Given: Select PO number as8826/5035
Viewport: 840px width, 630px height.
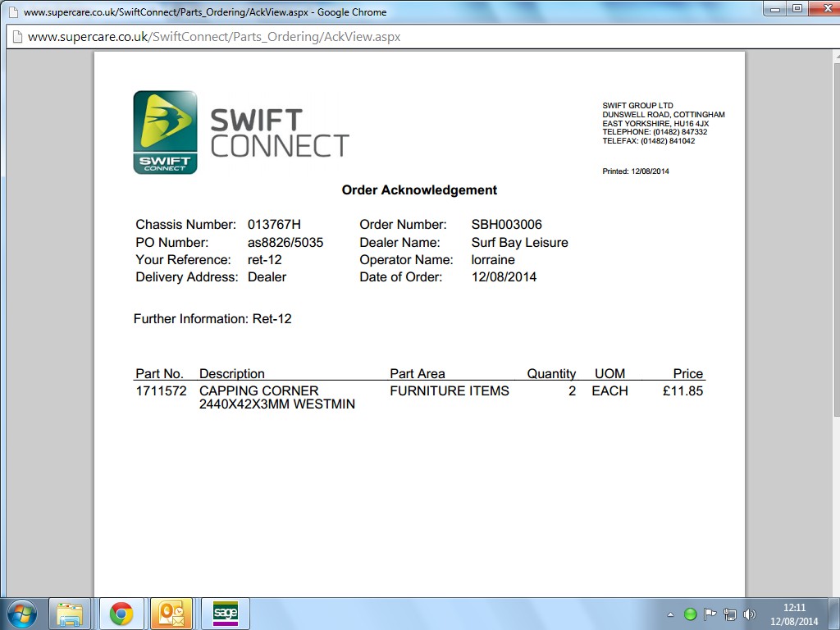Looking at the screenshot, I should 285,243.
